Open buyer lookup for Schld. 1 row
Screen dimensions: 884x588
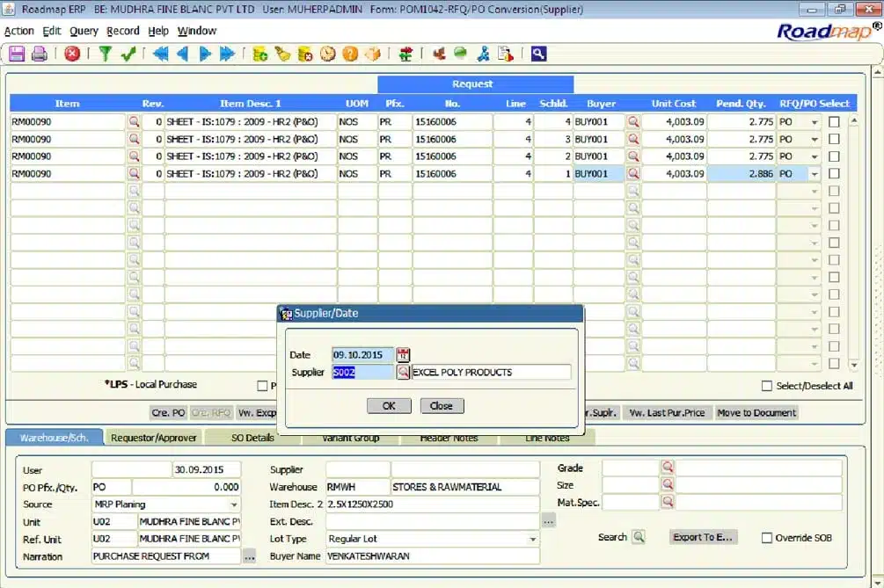point(633,173)
